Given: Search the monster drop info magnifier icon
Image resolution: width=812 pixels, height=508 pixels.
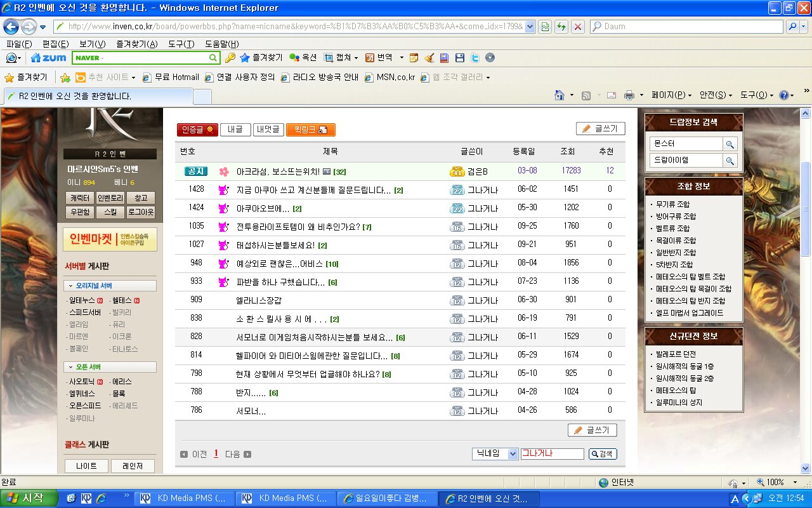Looking at the screenshot, I should [730, 144].
